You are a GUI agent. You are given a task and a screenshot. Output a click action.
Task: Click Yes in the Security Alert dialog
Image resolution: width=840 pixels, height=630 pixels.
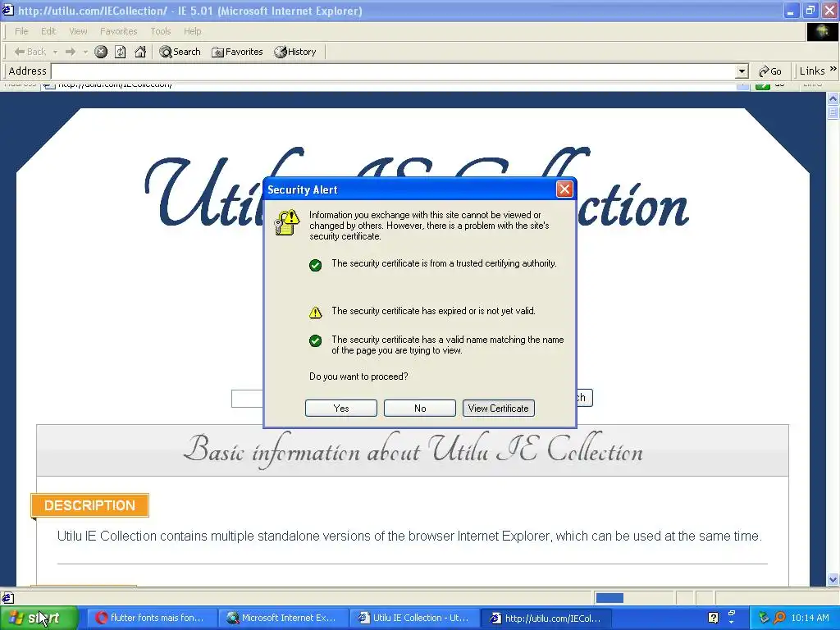[340, 409]
